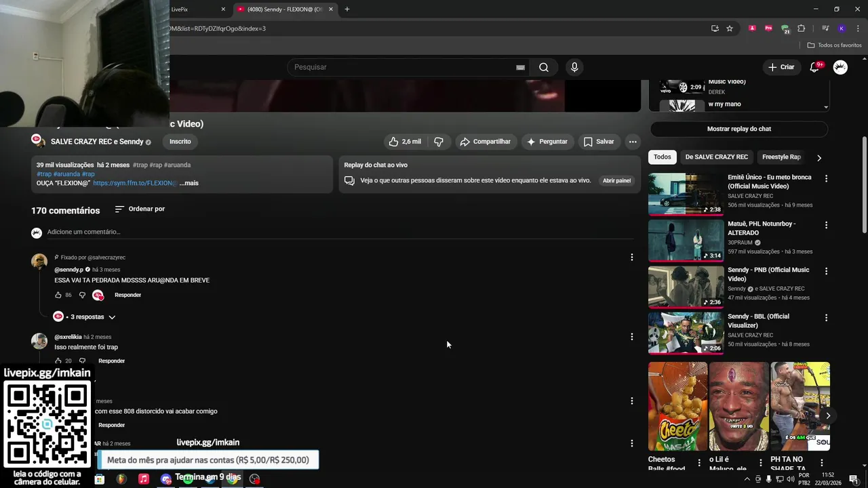Viewport: 868px width, 488px height.
Task: Open Chrome profile K avatar
Action: (842, 28)
